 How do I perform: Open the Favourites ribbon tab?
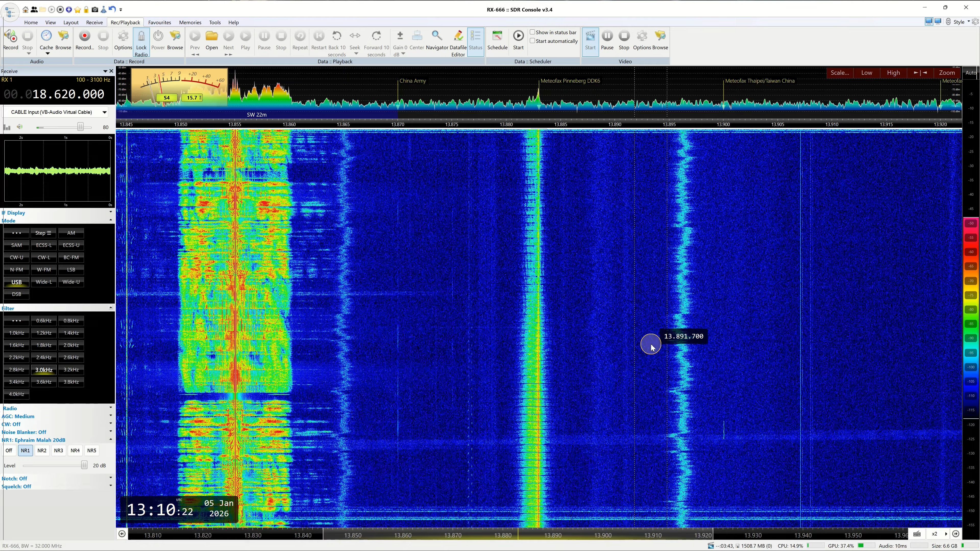click(x=160, y=22)
